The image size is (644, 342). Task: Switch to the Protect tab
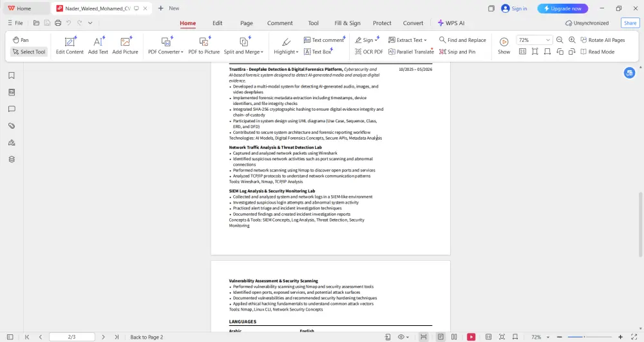[x=382, y=23]
